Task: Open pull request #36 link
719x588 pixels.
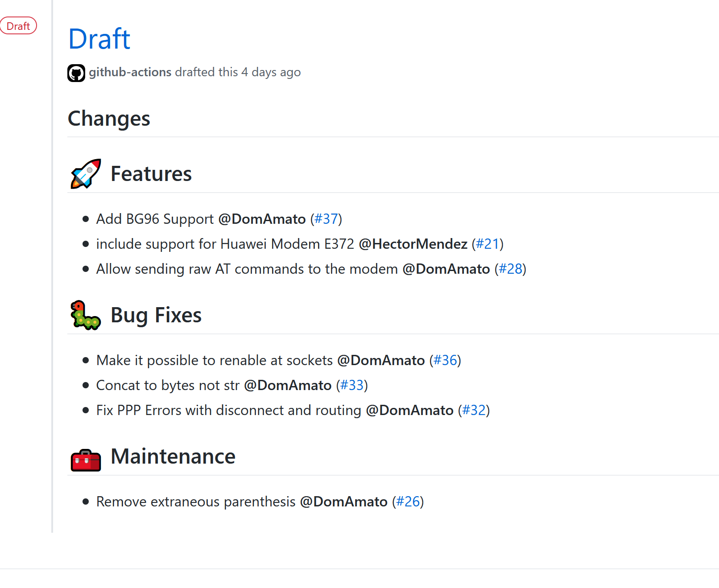Action: (445, 360)
